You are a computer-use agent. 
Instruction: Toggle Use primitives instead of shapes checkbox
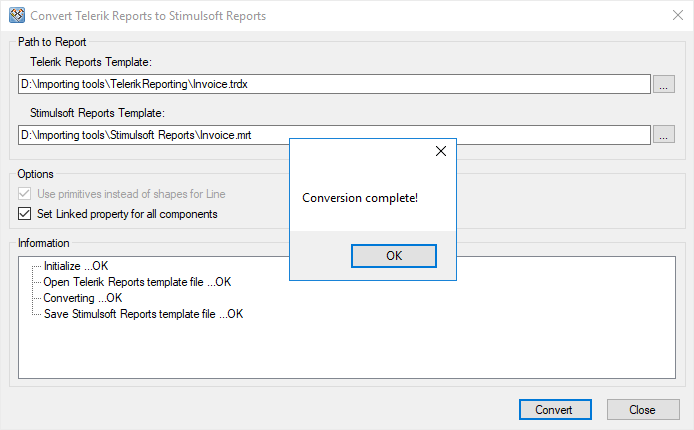point(26,193)
